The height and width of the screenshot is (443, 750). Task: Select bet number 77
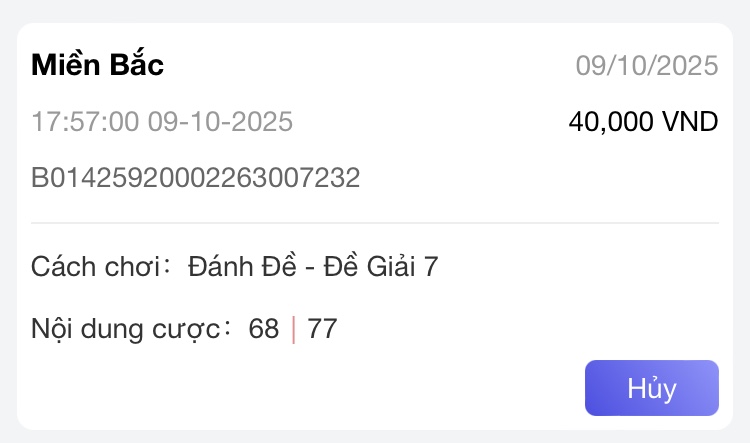(322, 328)
